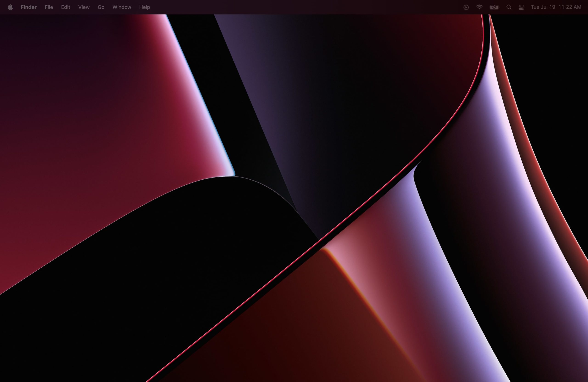The height and width of the screenshot is (382, 588).
Task: Expand battery dropdown in menu bar
Action: (x=494, y=7)
